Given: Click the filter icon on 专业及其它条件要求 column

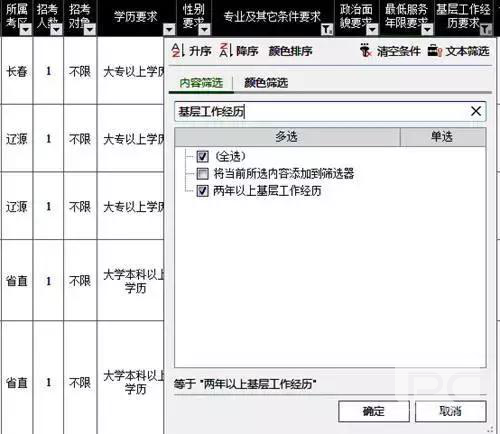Looking at the screenshot, I should click(x=327, y=30).
